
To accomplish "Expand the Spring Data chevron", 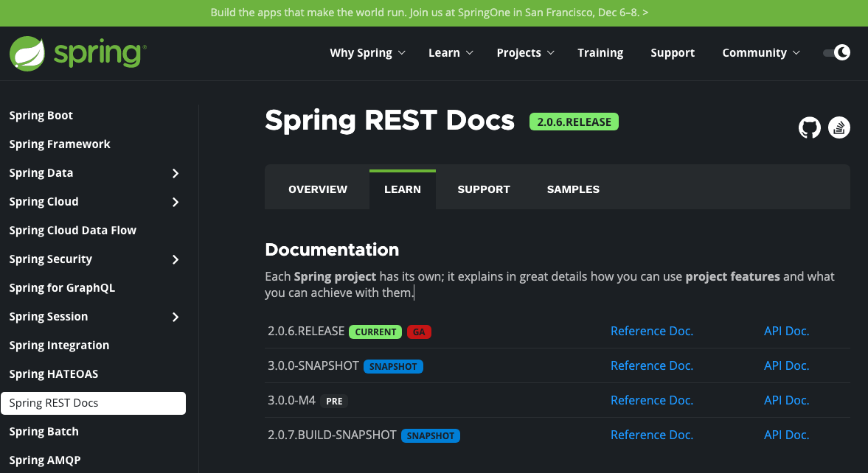I will [x=176, y=173].
